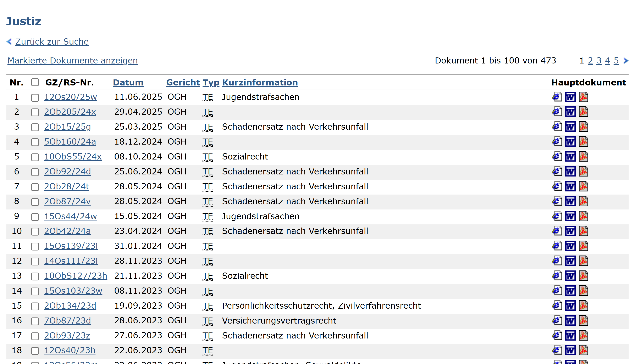635x364 pixels.
Task: Sort results by the Datum column
Action: (x=128, y=83)
